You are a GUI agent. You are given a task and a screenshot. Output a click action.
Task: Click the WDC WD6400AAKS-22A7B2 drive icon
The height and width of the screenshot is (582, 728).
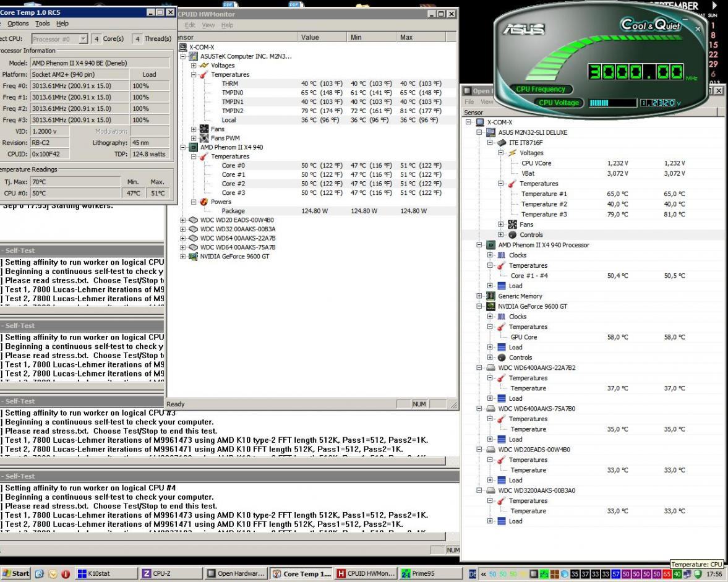490,367
